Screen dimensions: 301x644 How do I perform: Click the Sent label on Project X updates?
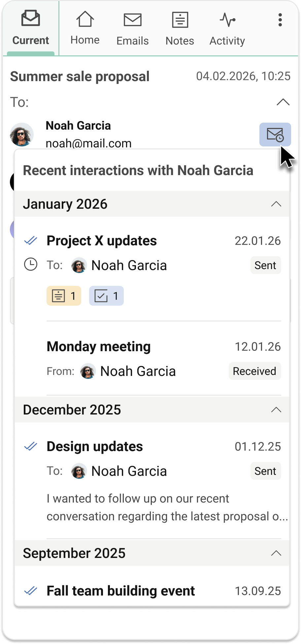265,265
